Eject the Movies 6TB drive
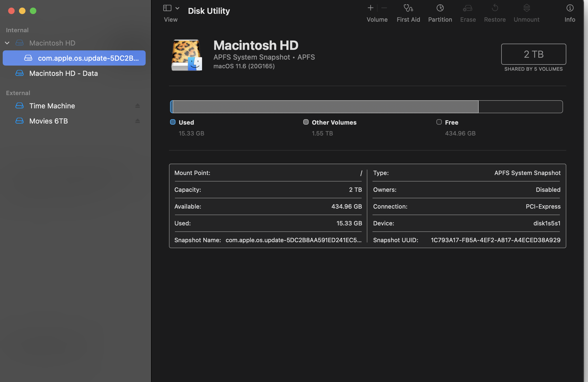The height and width of the screenshot is (382, 588). click(138, 121)
